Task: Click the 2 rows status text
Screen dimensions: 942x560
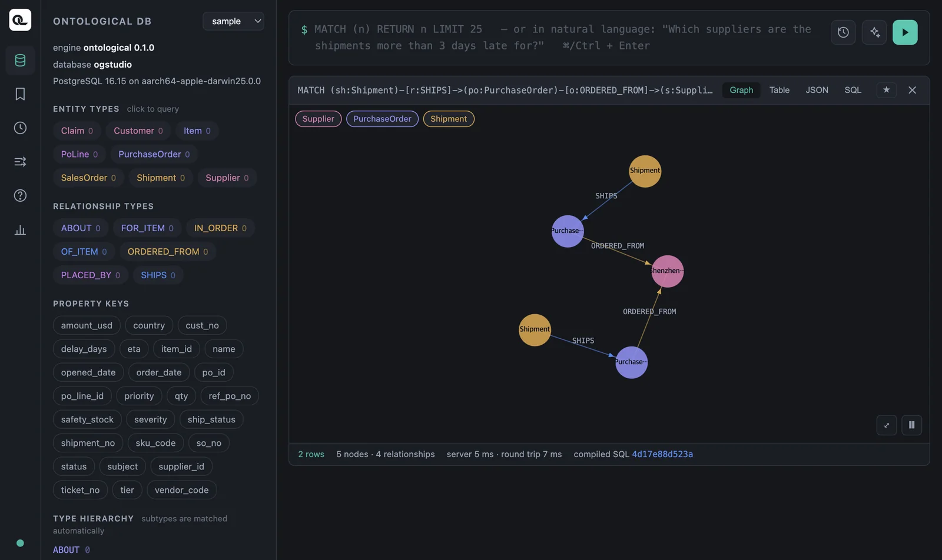Action: 311,454
